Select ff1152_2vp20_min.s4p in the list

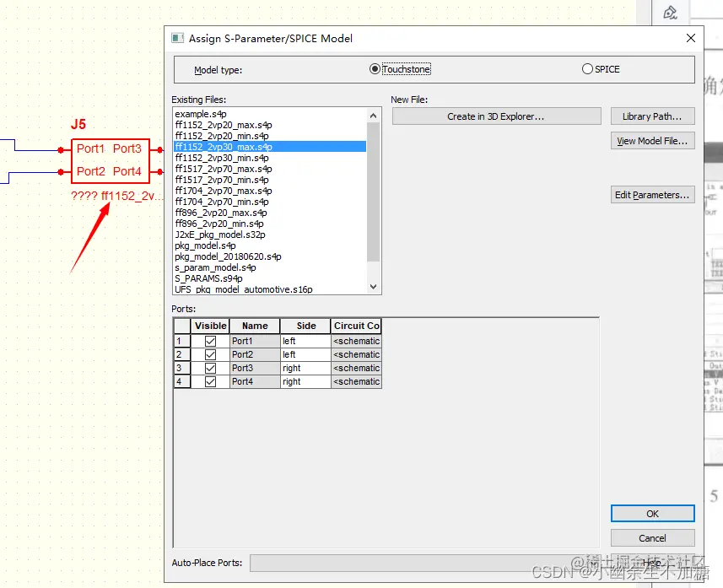[x=270, y=136]
